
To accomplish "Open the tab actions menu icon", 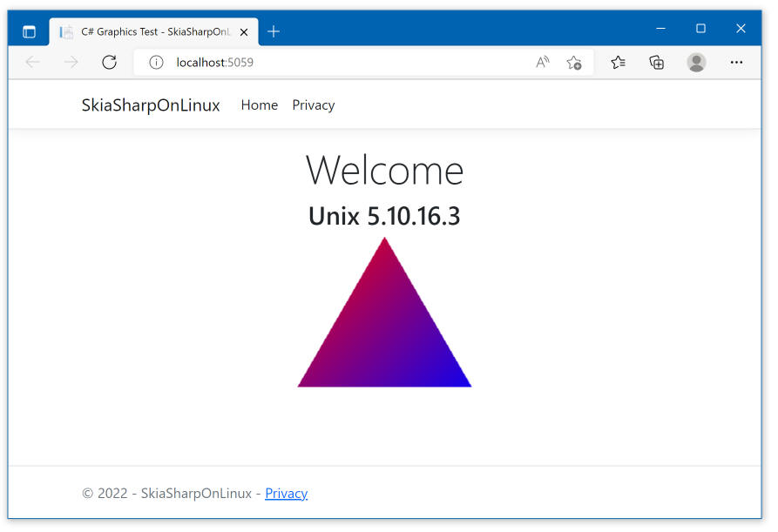I will 29,32.
